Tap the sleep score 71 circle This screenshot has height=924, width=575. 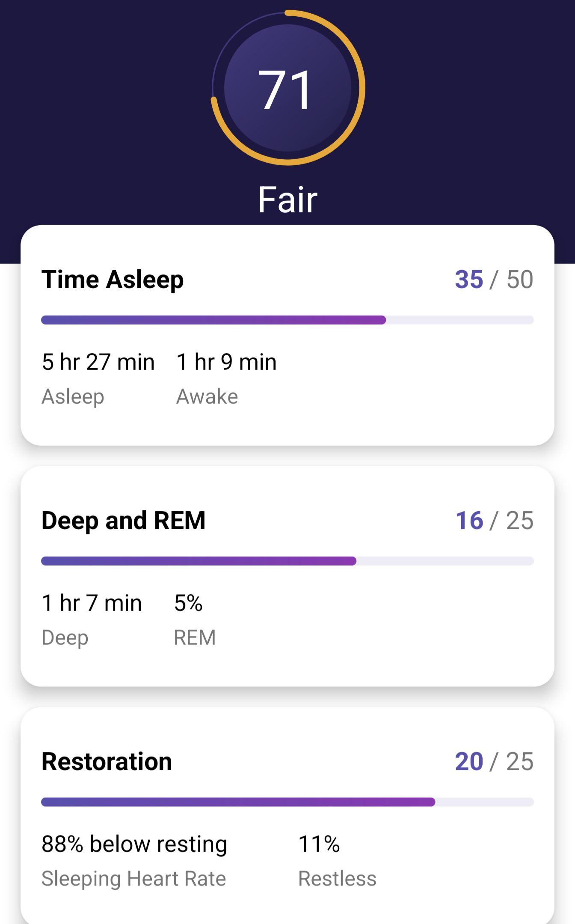(287, 88)
